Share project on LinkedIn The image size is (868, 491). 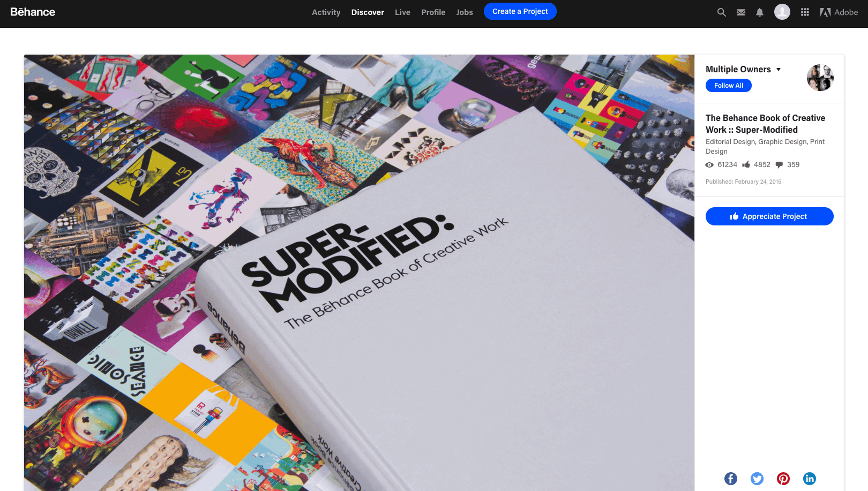tap(810, 479)
